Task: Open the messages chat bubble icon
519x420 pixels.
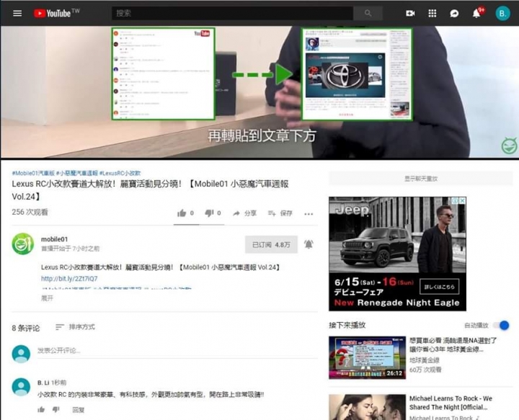Action: (x=454, y=13)
